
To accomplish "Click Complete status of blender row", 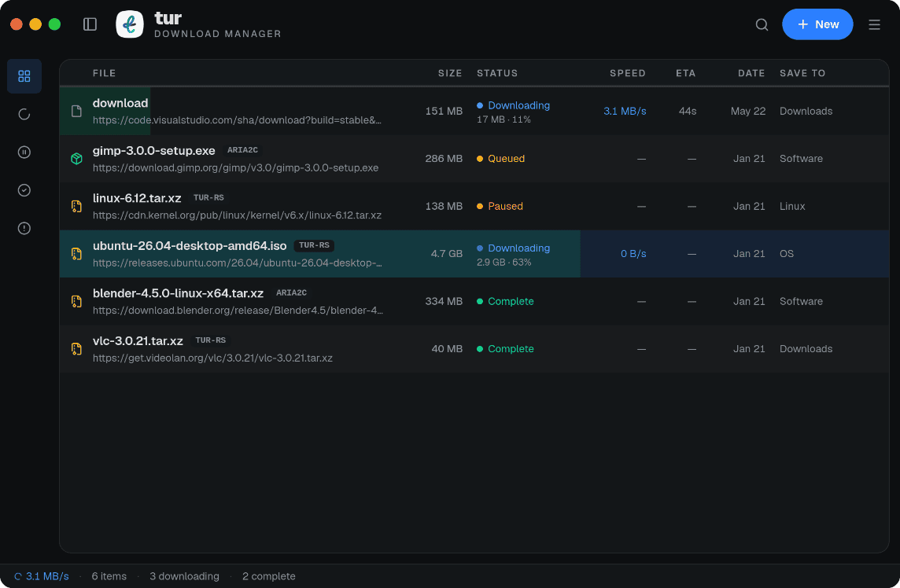I will pyautogui.click(x=505, y=301).
